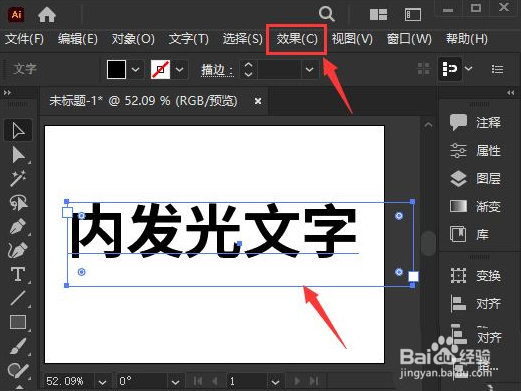This screenshot has width=521, height=391.
Task: Click the align-to selection icon in control bar
Action: 450,69
